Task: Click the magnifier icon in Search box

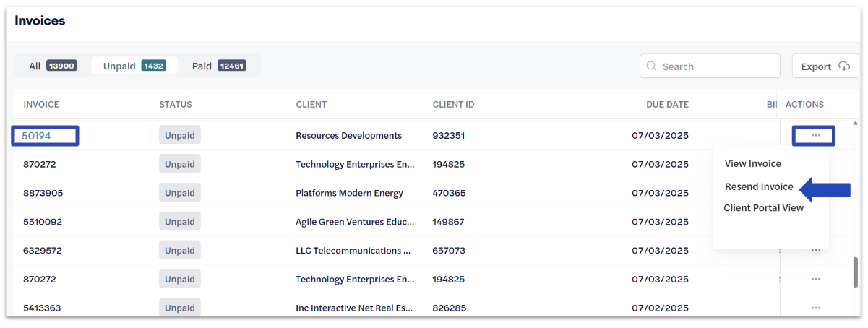Action: pos(651,66)
